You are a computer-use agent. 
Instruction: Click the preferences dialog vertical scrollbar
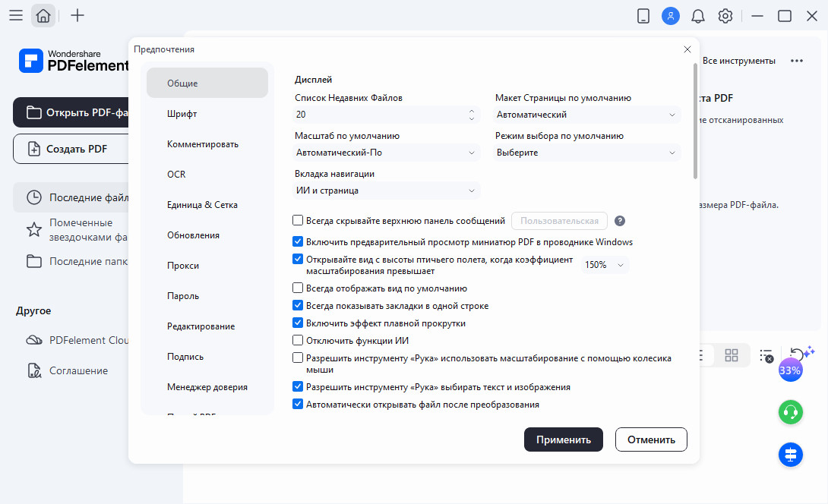[x=695, y=121]
